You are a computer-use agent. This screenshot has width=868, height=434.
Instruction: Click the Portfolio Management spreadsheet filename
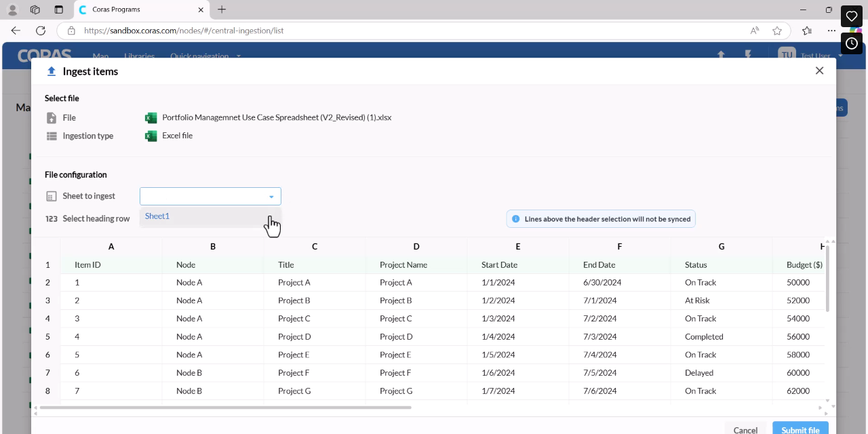[277, 118]
